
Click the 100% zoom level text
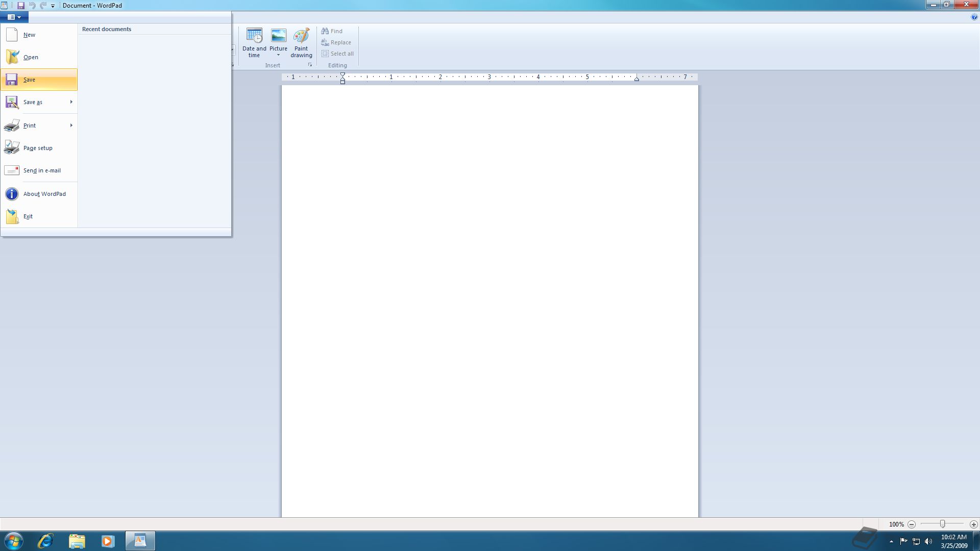click(x=896, y=524)
